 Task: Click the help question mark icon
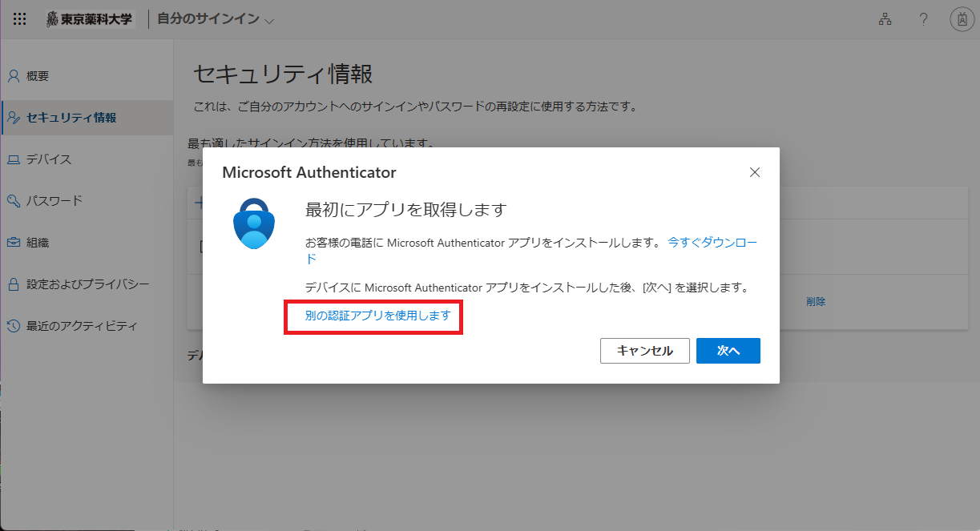pos(923,18)
